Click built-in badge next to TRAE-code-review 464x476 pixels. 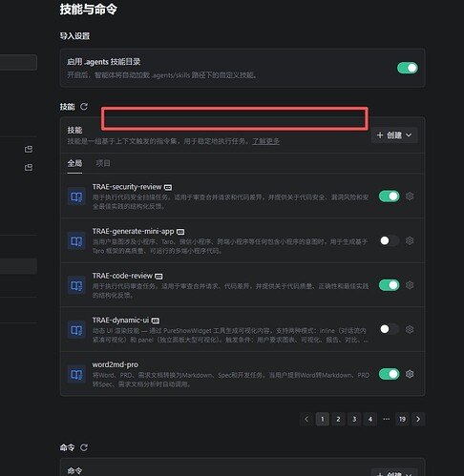(x=158, y=277)
